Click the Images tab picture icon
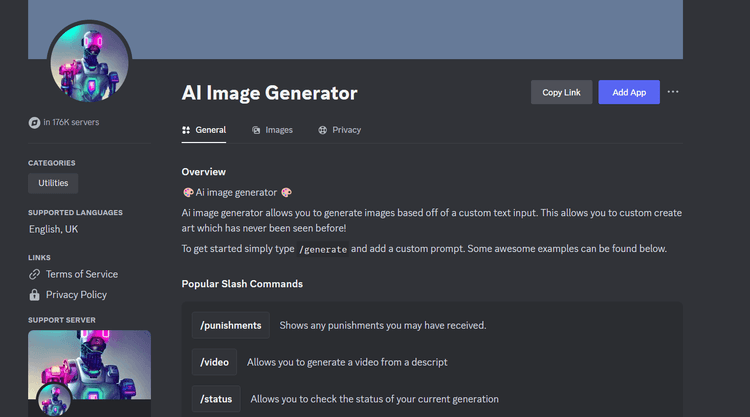This screenshot has height=417, width=750. pyautogui.click(x=256, y=130)
